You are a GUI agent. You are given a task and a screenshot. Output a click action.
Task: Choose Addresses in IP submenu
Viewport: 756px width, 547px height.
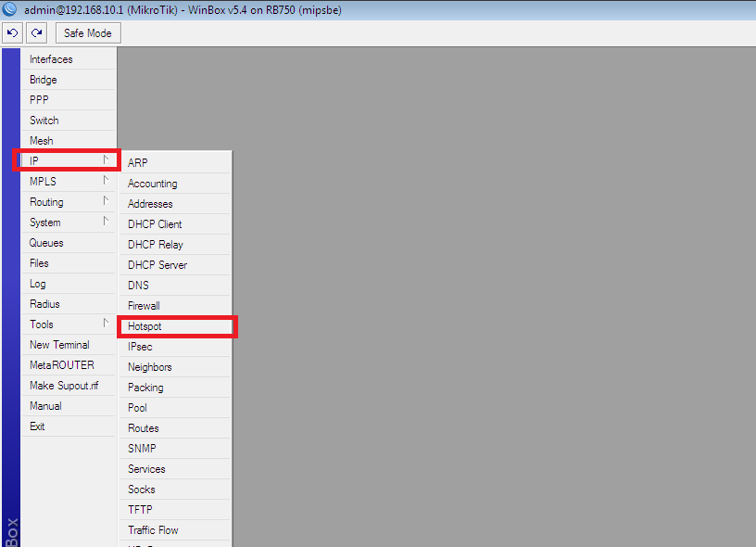(175, 204)
